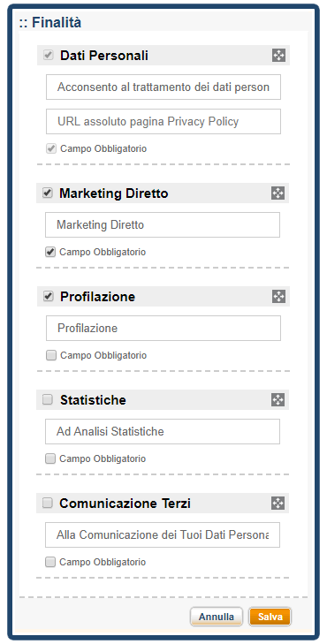Focus the URL assoluto pagina Privacy Policy field
The height and width of the screenshot is (644, 327).
[163, 122]
